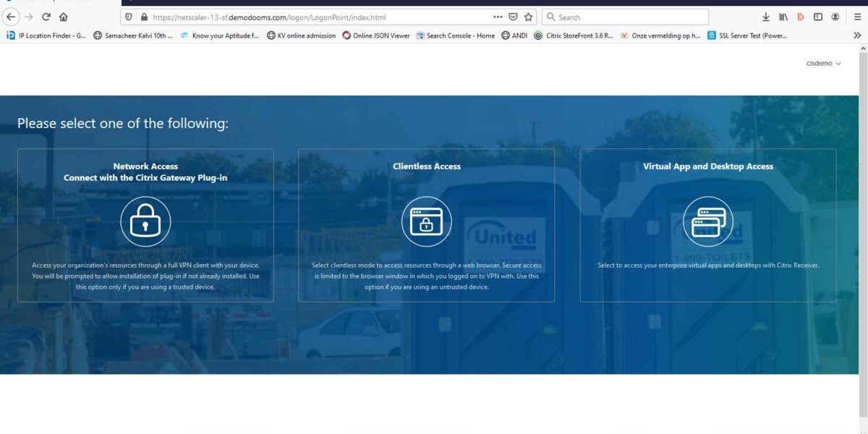Open the Online JSON Viewer bookmark
The image size is (868, 434).
coord(376,35)
